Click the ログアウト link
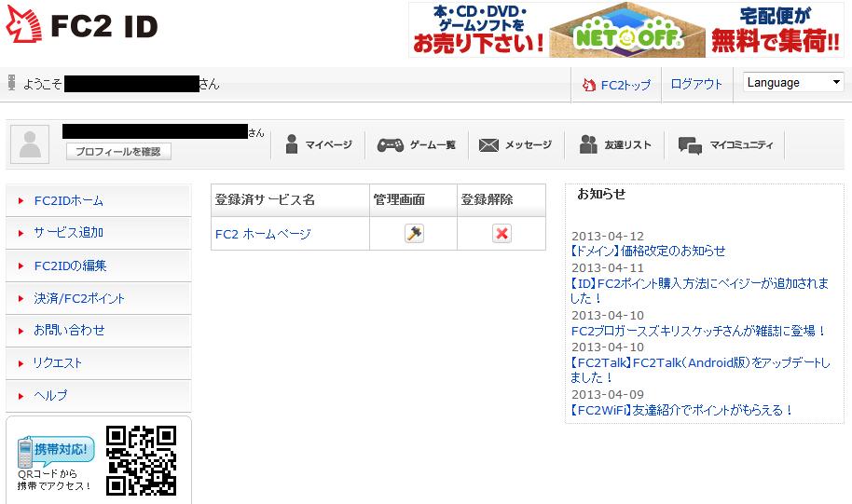The image size is (852, 504). coord(696,84)
